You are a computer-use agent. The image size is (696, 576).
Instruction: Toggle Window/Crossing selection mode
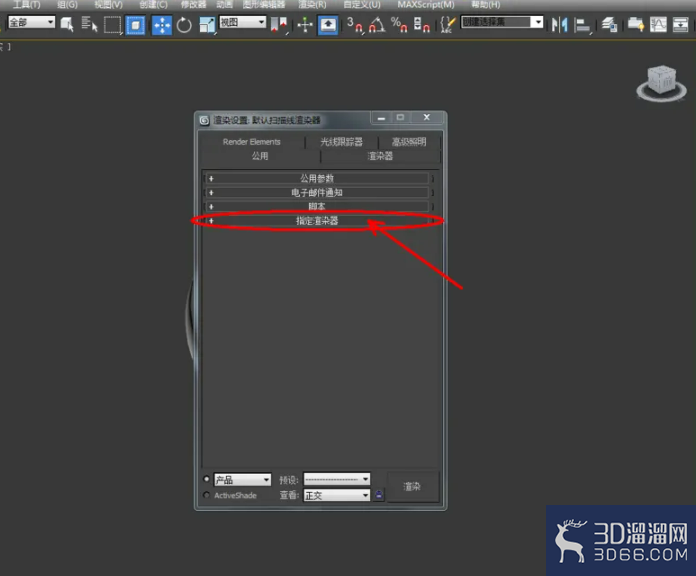click(x=135, y=25)
